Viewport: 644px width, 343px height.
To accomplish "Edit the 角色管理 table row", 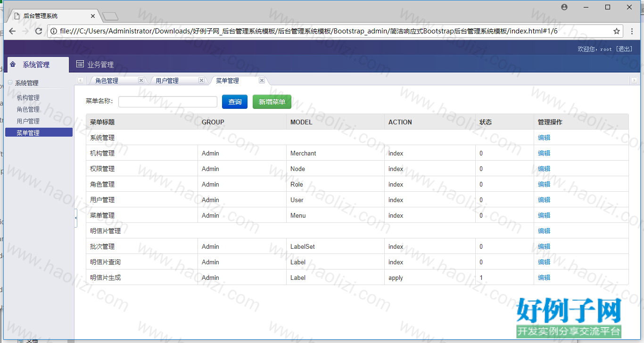I will tap(544, 184).
